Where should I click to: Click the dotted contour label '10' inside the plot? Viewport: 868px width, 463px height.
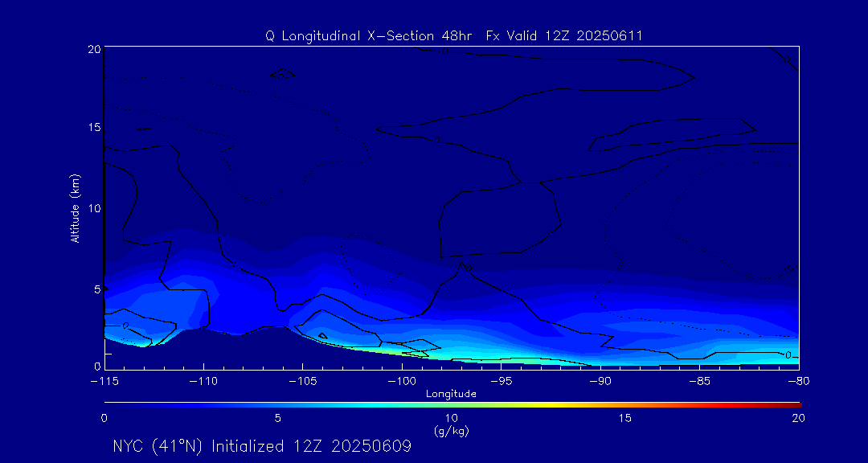(789, 269)
